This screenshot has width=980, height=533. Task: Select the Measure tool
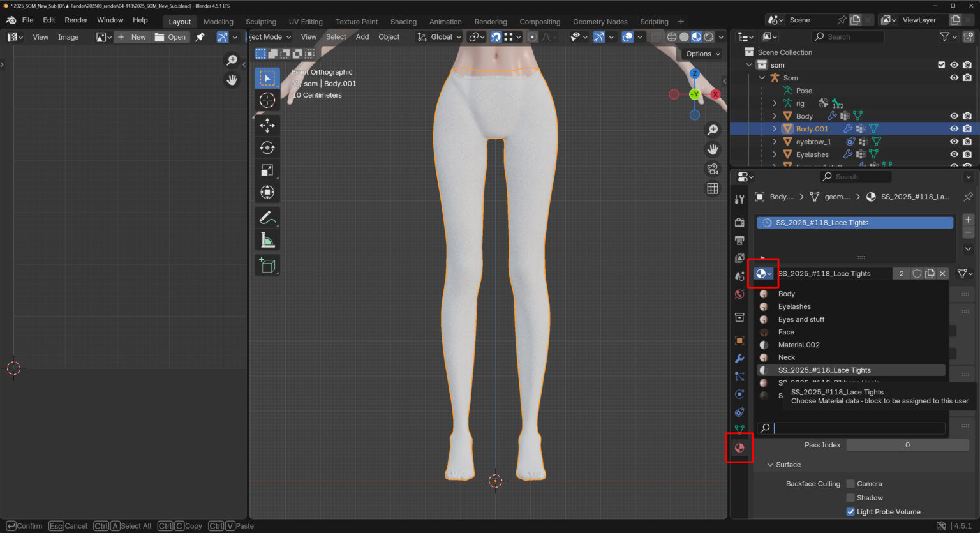(x=267, y=241)
